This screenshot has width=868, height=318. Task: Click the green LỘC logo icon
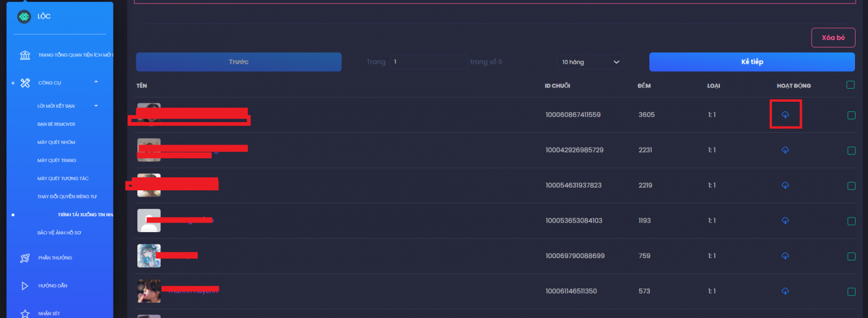tap(24, 17)
